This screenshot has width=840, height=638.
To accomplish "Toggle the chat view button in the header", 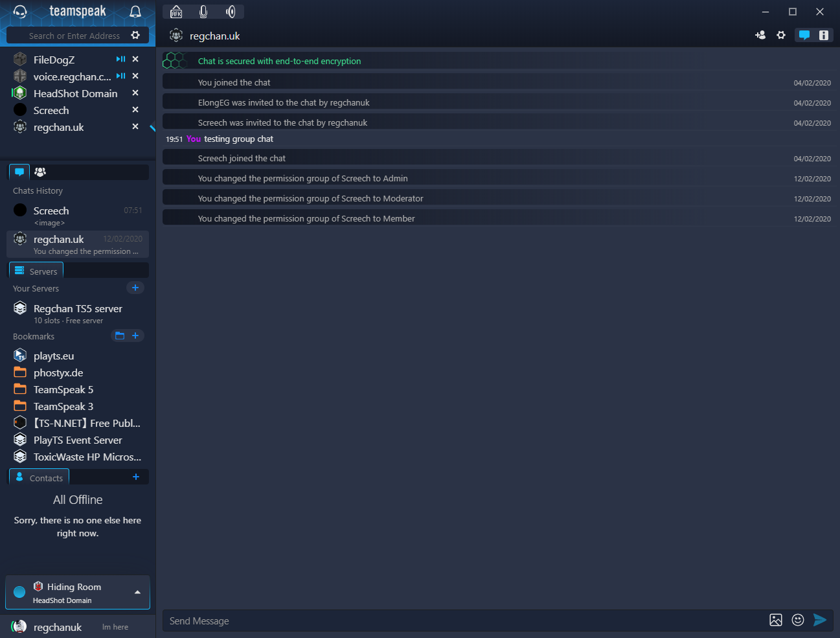I will click(804, 35).
